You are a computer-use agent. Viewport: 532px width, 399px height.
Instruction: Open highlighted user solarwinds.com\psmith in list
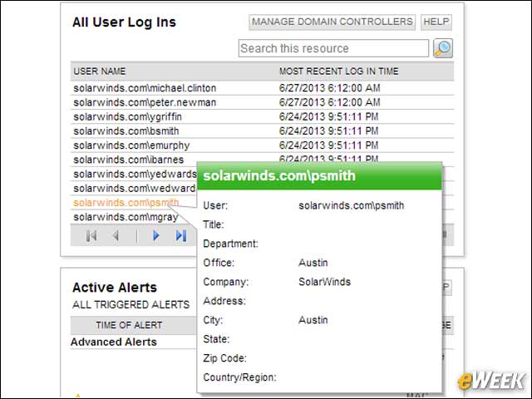tap(126, 203)
